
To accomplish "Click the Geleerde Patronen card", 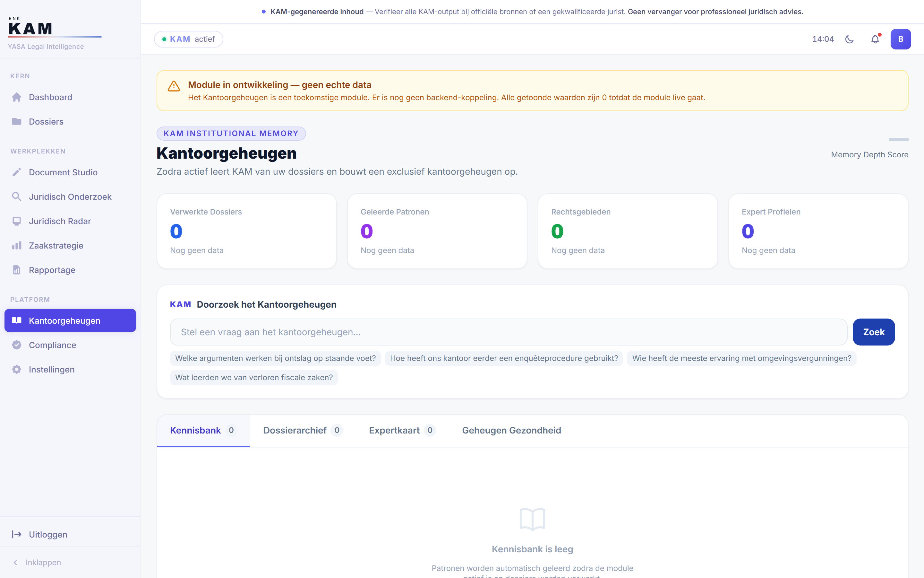I will [x=437, y=231].
